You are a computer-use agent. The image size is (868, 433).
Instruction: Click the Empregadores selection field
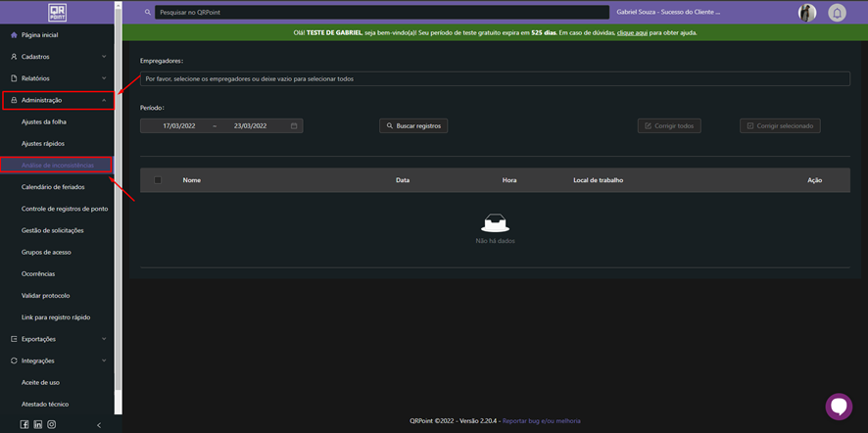(x=495, y=78)
